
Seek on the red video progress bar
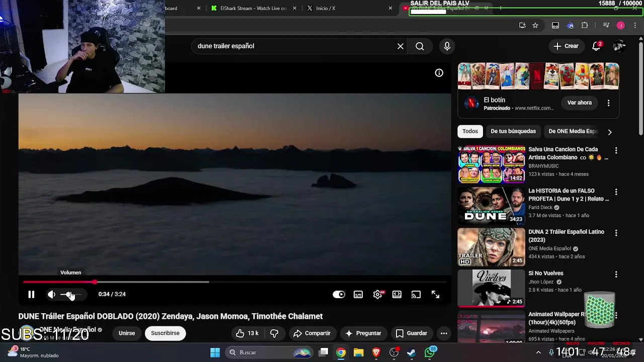coord(234,282)
